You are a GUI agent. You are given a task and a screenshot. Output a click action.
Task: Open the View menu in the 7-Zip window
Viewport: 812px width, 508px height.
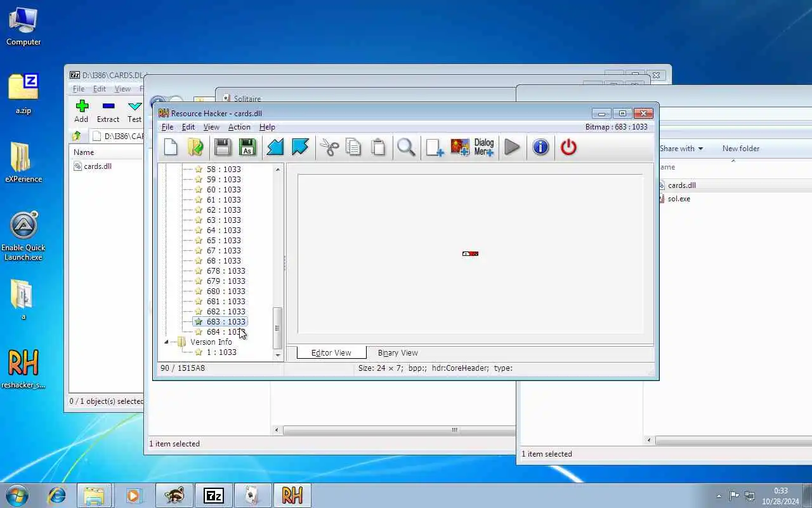point(122,89)
